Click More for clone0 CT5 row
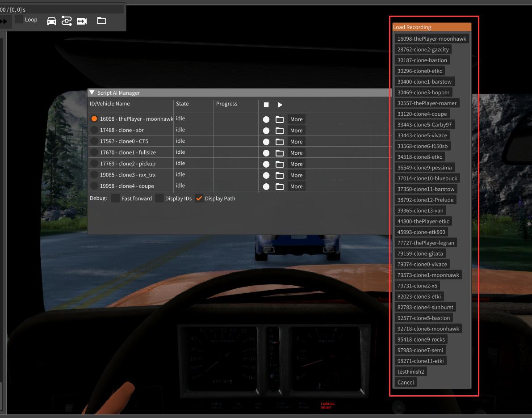Image resolution: width=532 pixels, height=418 pixels. point(296,142)
